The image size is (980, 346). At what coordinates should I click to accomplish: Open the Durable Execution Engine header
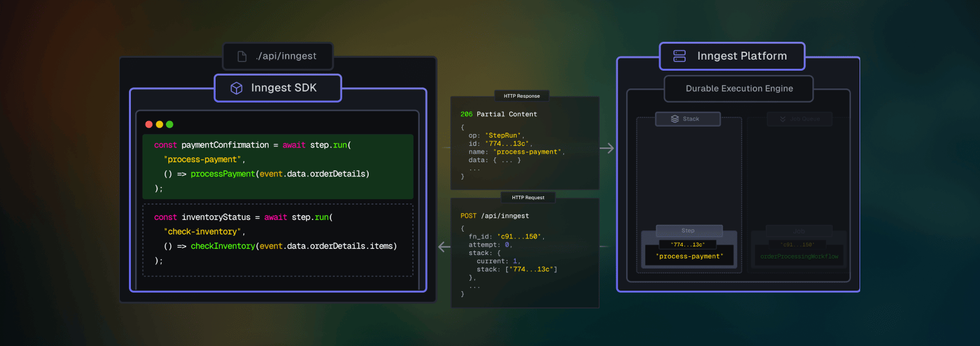739,88
